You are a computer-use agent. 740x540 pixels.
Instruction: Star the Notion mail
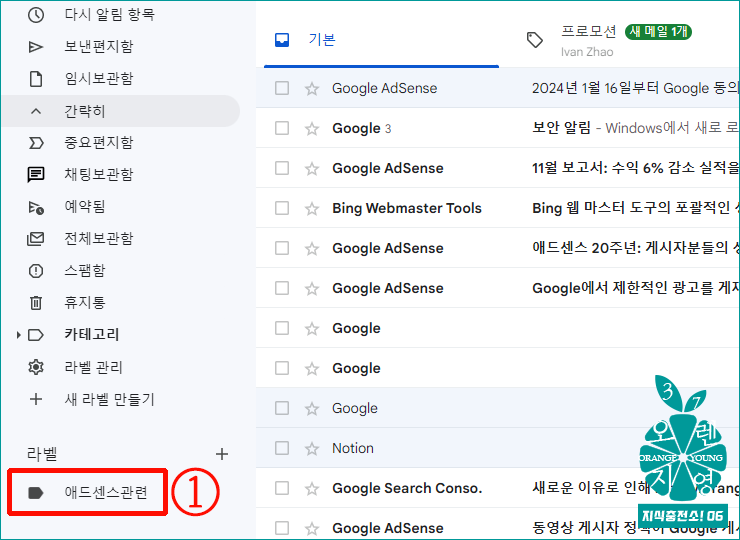[312, 448]
